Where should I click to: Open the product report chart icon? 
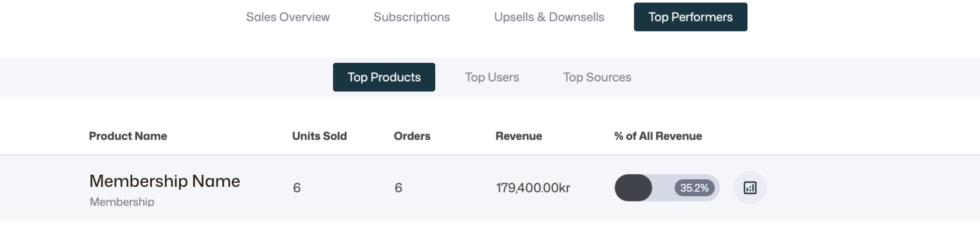pos(749,188)
